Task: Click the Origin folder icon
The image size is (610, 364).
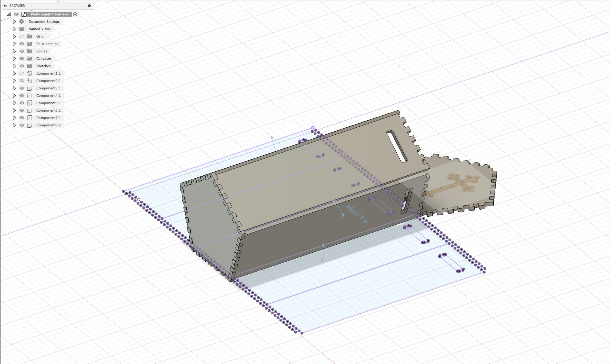Action: tap(30, 36)
